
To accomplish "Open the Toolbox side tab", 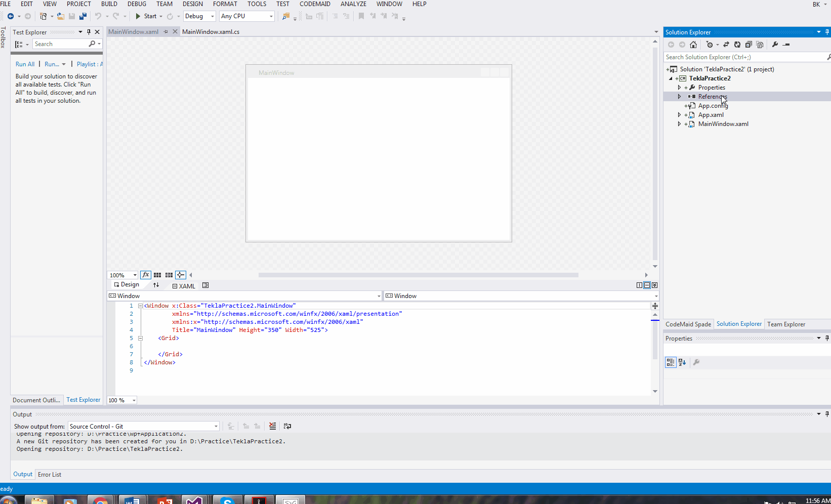I will pos(4,37).
